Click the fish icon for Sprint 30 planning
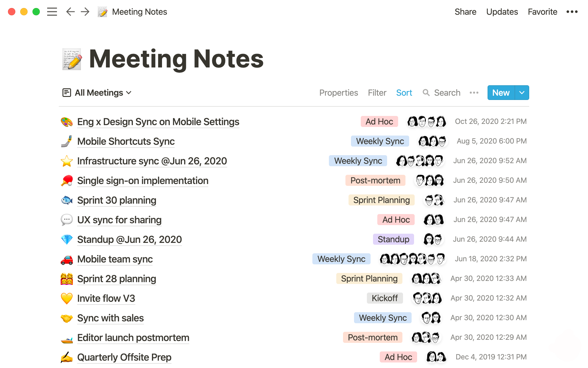 tap(66, 200)
